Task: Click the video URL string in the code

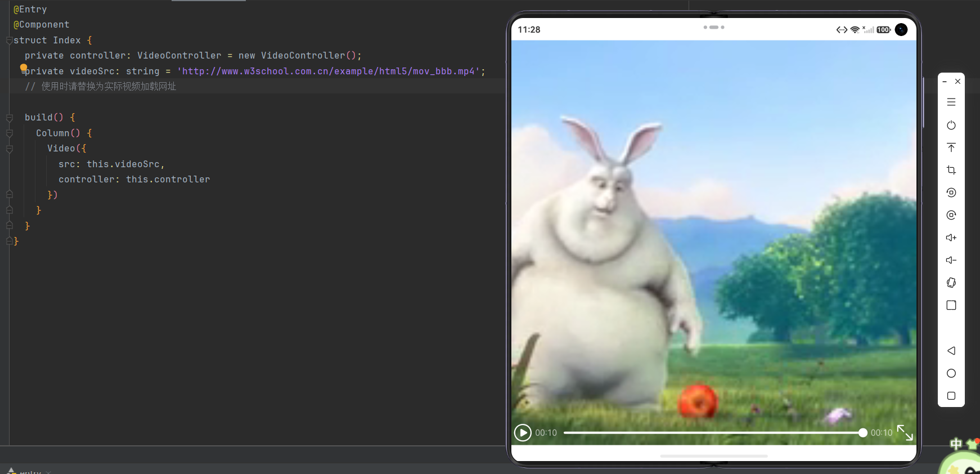Action: click(x=328, y=71)
